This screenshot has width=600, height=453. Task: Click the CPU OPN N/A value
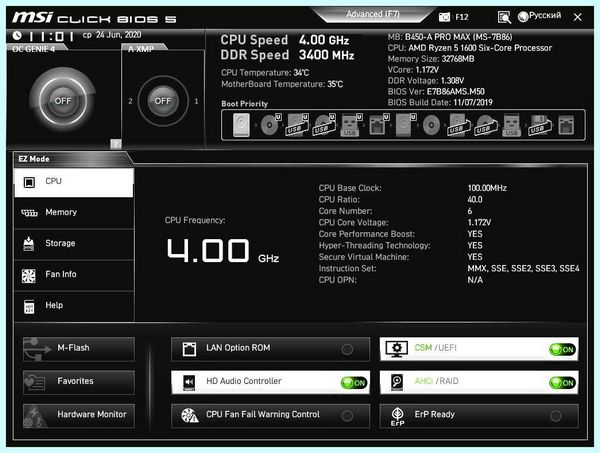(x=475, y=280)
